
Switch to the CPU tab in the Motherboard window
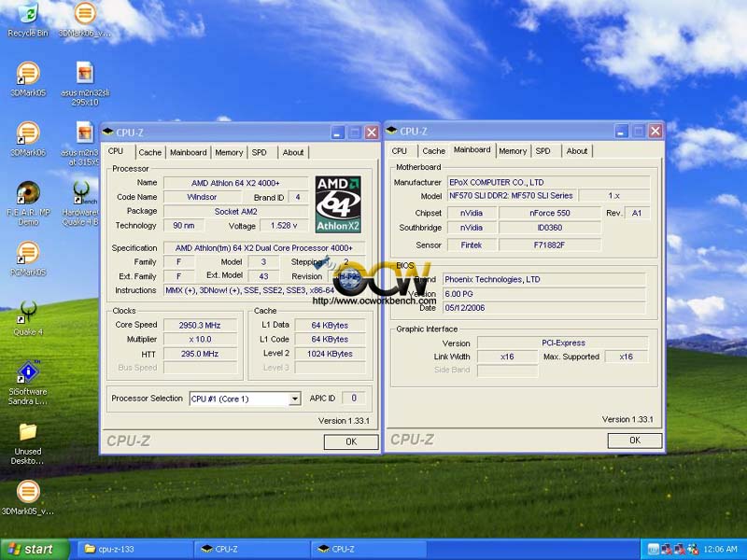pyautogui.click(x=400, y=151)
